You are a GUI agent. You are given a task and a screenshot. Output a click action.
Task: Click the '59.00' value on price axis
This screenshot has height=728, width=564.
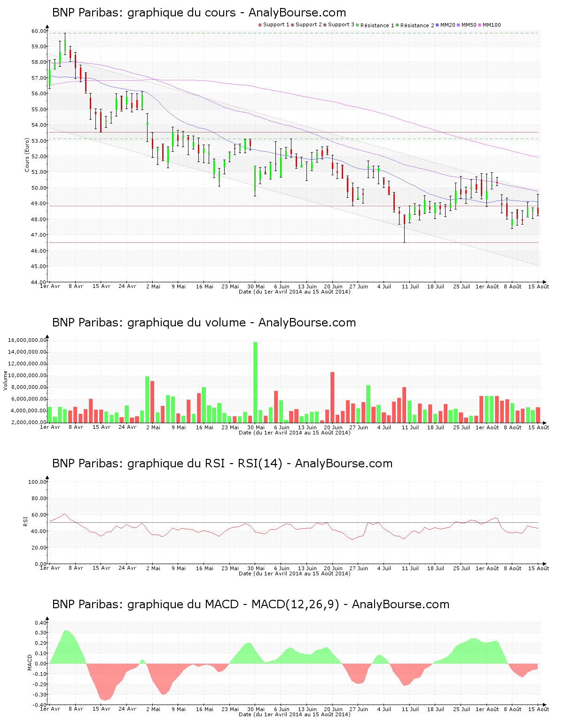coord(39,46)
